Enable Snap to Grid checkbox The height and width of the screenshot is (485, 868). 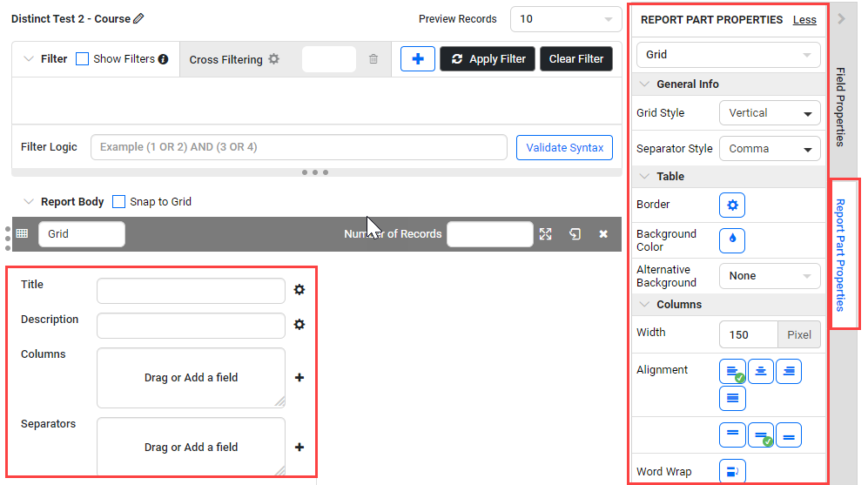(x=118, y=201)
